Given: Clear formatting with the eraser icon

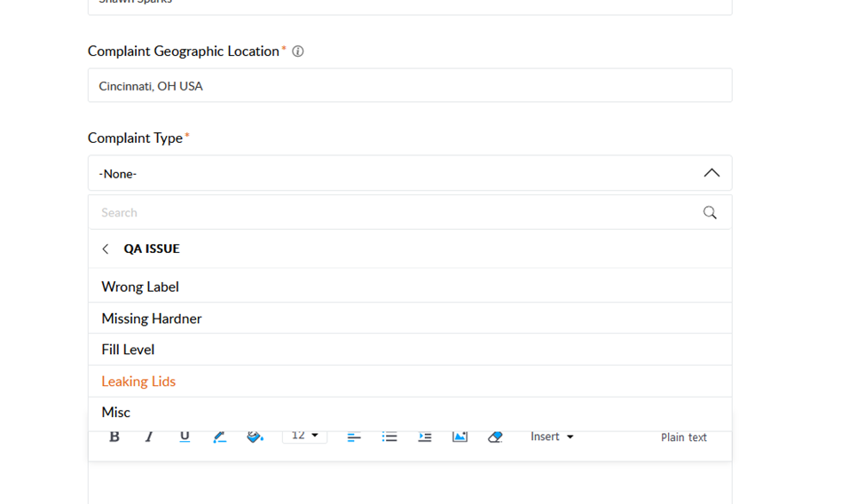Looking at the screenshot, I should (495, 437).
